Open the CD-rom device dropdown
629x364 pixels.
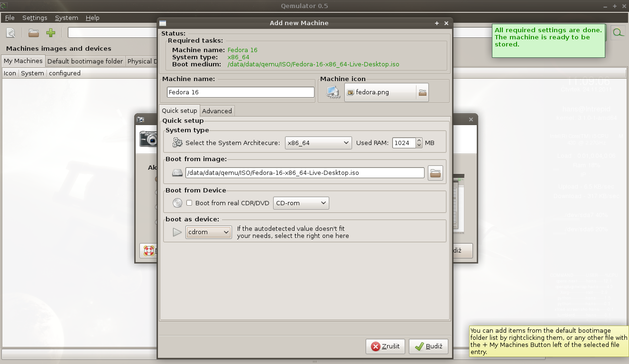click(x=301, y=203)
